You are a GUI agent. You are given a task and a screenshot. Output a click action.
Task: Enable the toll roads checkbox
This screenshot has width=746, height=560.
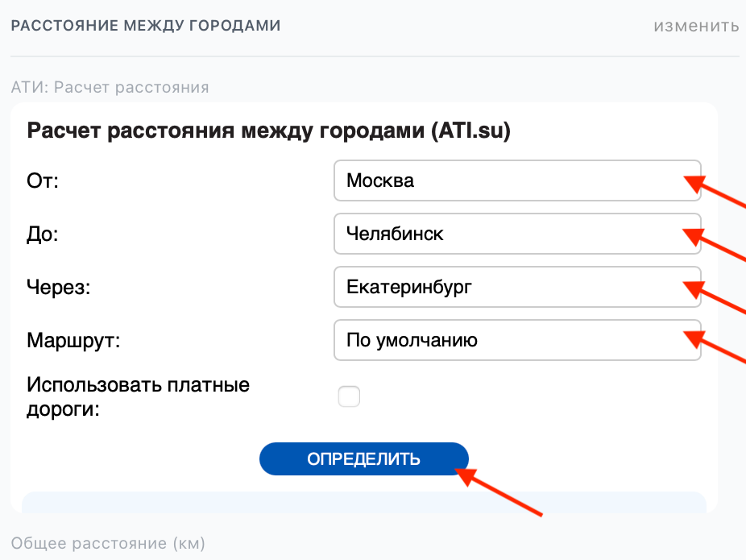point(349,396)
